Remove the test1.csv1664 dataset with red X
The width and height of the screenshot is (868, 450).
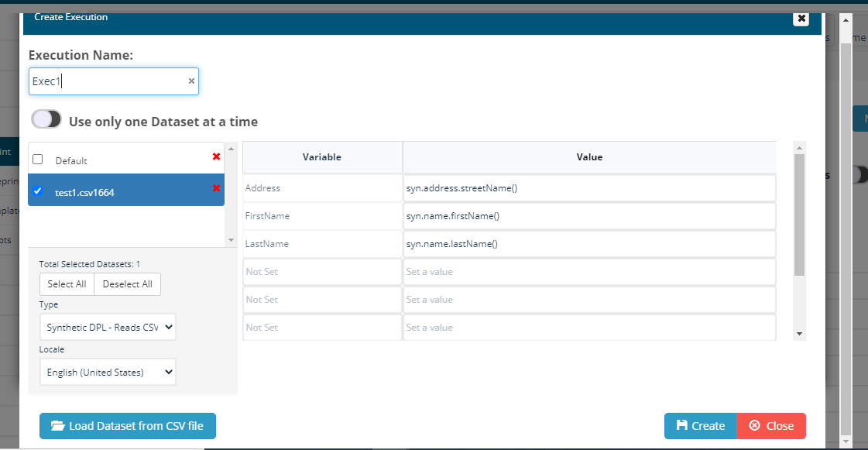(216, 188)
